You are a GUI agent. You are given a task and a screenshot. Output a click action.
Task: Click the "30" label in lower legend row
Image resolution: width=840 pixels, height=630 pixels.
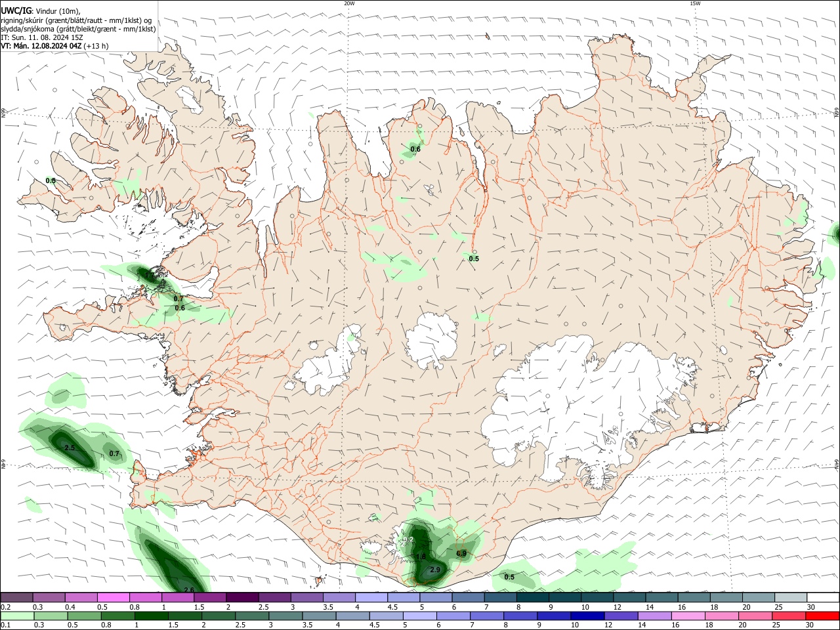pos(810,625)
